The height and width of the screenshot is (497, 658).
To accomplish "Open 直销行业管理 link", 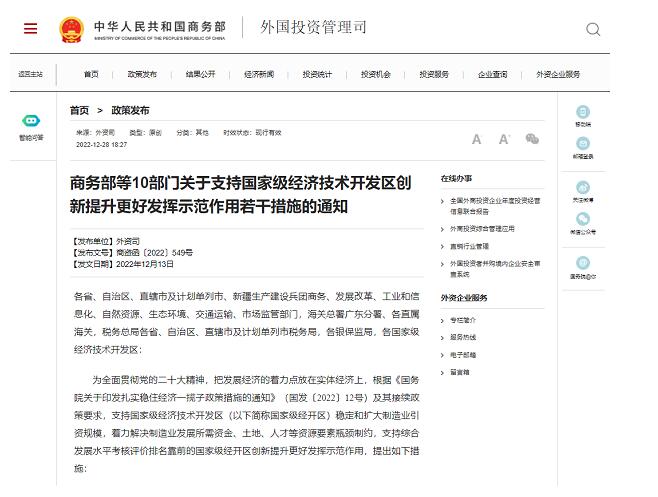I will click(x=469, y=246).
